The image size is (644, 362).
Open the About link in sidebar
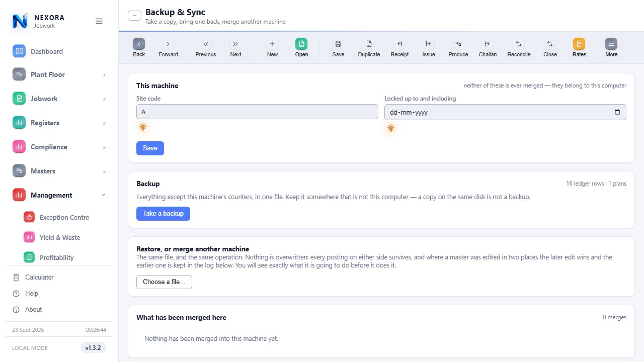tap(59, 309)
